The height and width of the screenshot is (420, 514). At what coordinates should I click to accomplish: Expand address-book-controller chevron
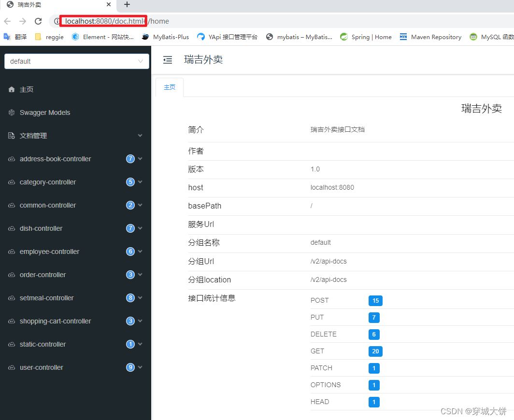[x=140, y=159]
